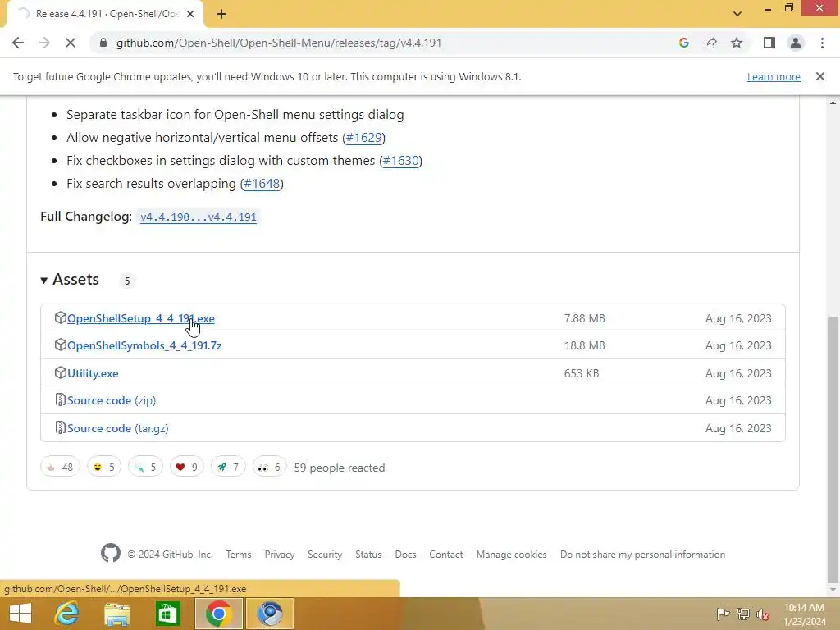
Task: Click zip file icon beside Source code (zip)
Action: tap(60, 400)
